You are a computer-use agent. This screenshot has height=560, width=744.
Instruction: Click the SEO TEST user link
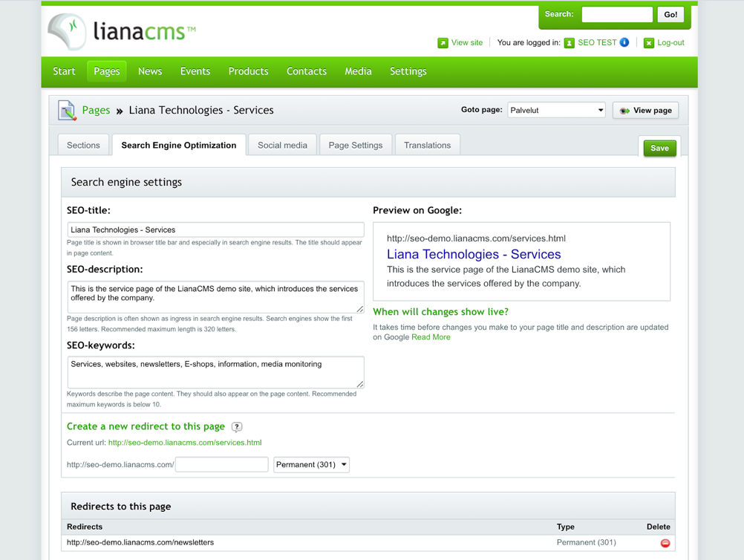[597, 43]
